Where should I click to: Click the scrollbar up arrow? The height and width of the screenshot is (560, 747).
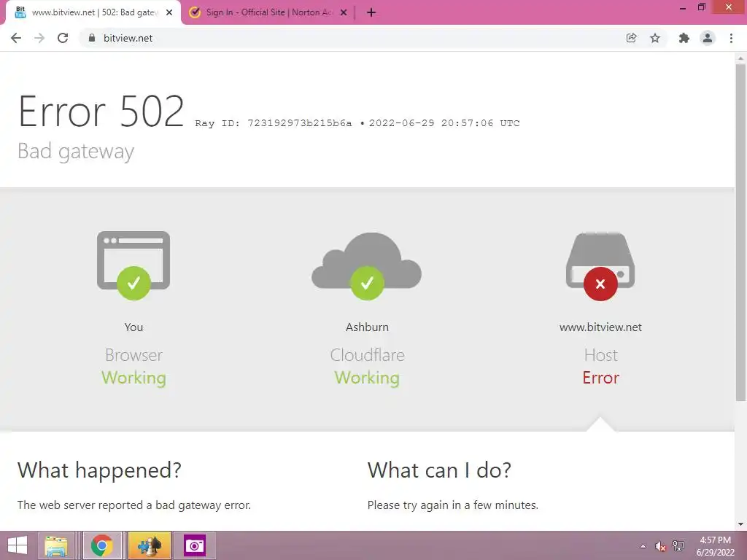(740, 58)
